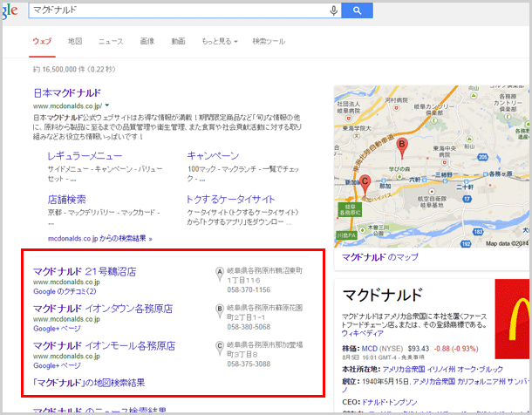Open Google+ ページ under イオンタウン各務原店

tap(57, 328)
